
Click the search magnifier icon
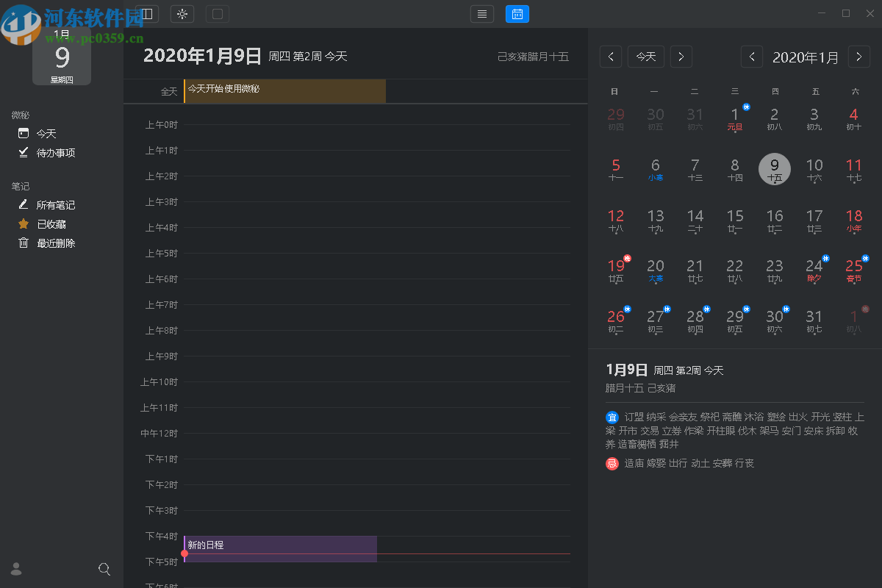click(104, 569)
